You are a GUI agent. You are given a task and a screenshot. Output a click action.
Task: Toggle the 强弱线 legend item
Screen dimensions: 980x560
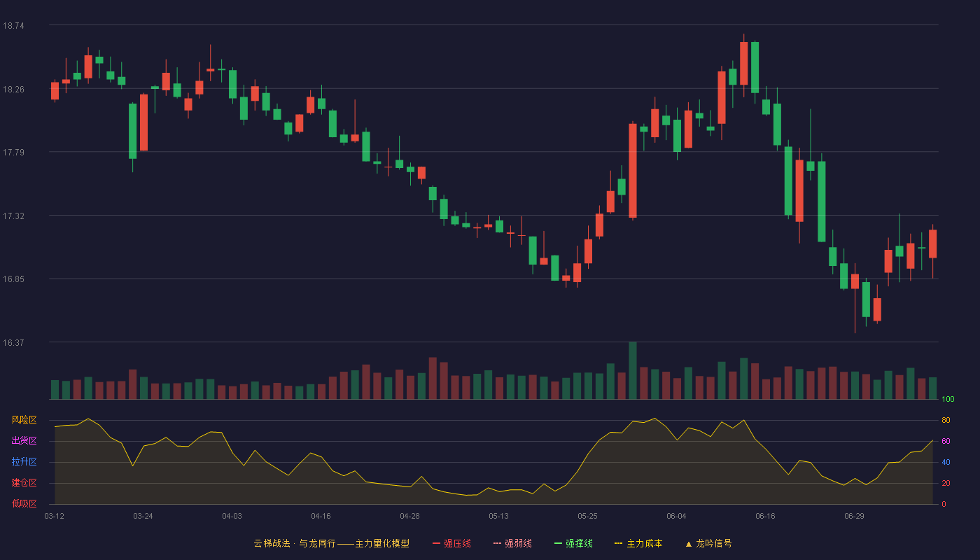click(512, 543)
